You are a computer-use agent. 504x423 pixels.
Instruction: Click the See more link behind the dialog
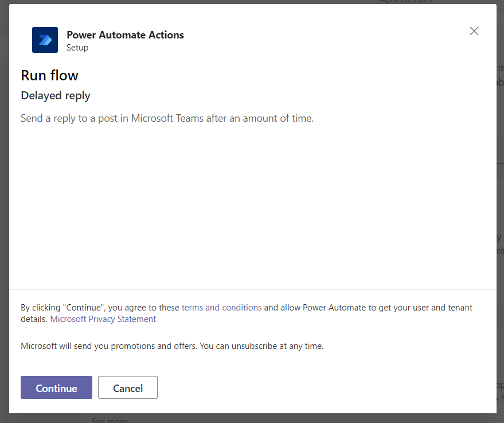(109, 420)
